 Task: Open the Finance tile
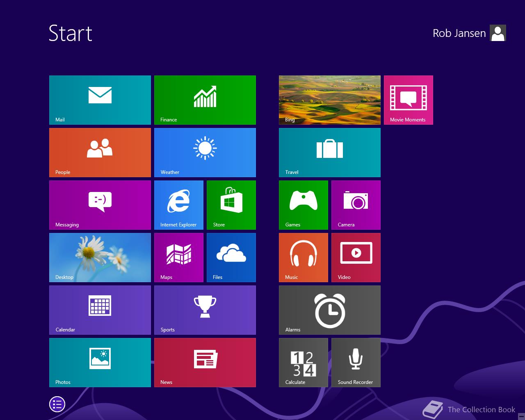(205, 100)
